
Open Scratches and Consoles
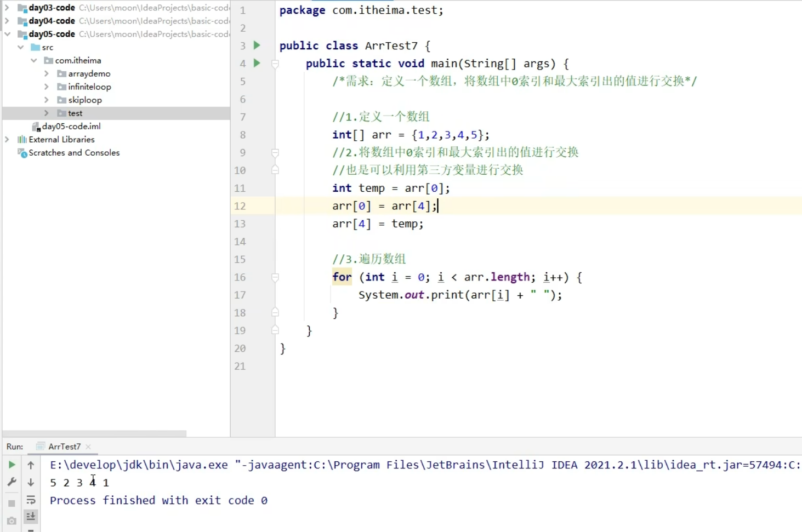point(73,153)
